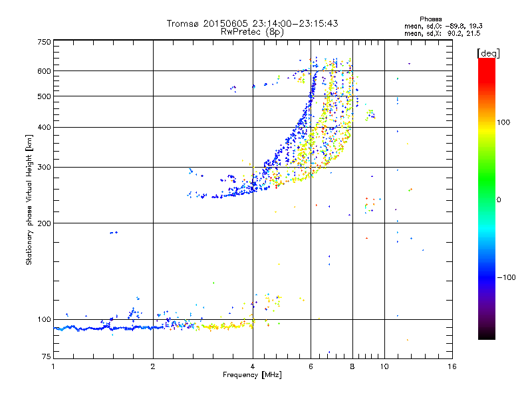Click the 'Phases' header text
Viewport: 532px width, 399px height.
coord(430,19)
